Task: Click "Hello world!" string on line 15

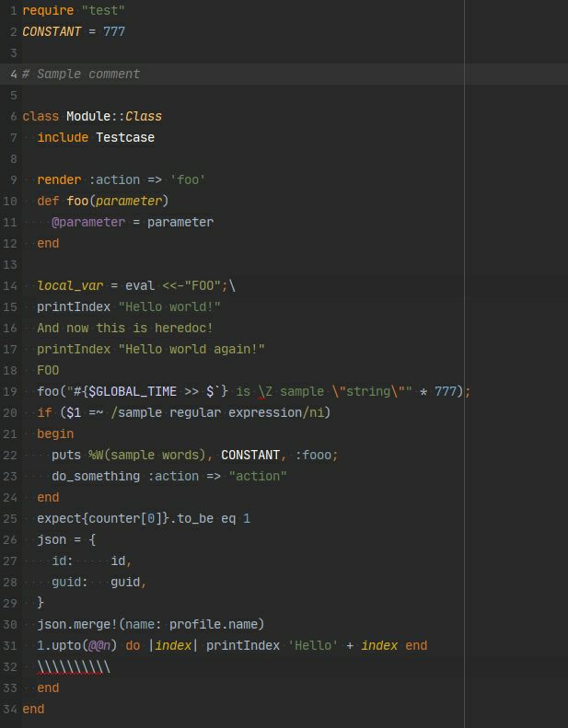Action: pyautogui.click(x=169, y=306)
